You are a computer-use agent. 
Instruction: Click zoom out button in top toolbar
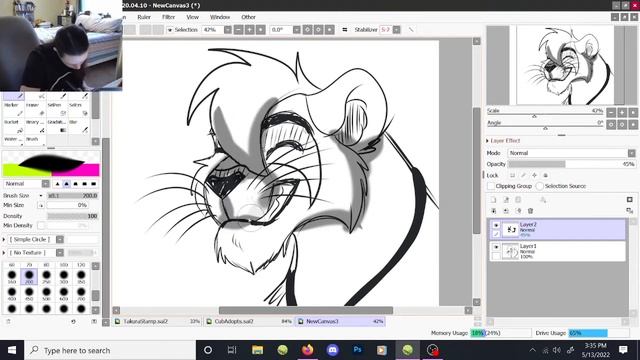coord(238,30)
